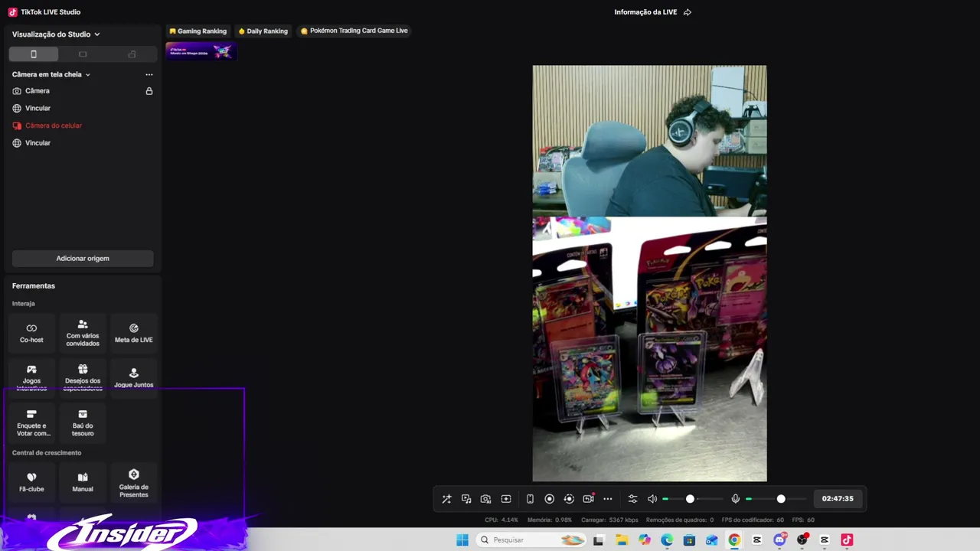This screenshot has height=551, width=980.
Task: Click the add screen icon in toolbar
Action: coord(506,499)
